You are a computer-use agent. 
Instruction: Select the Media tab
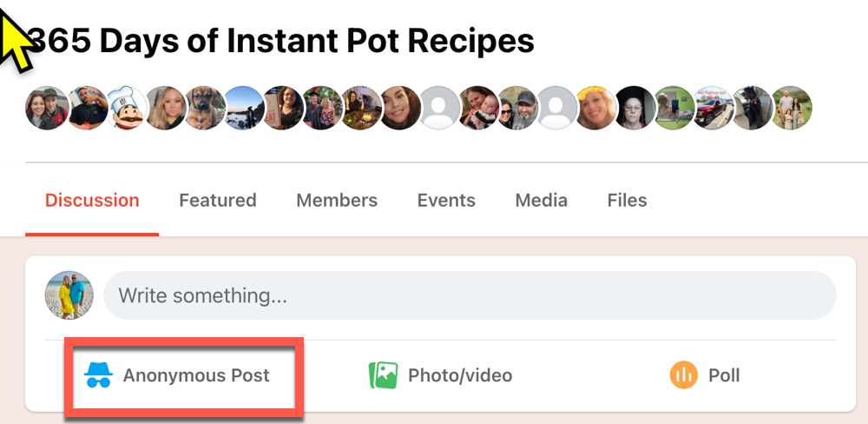[542, 200]
